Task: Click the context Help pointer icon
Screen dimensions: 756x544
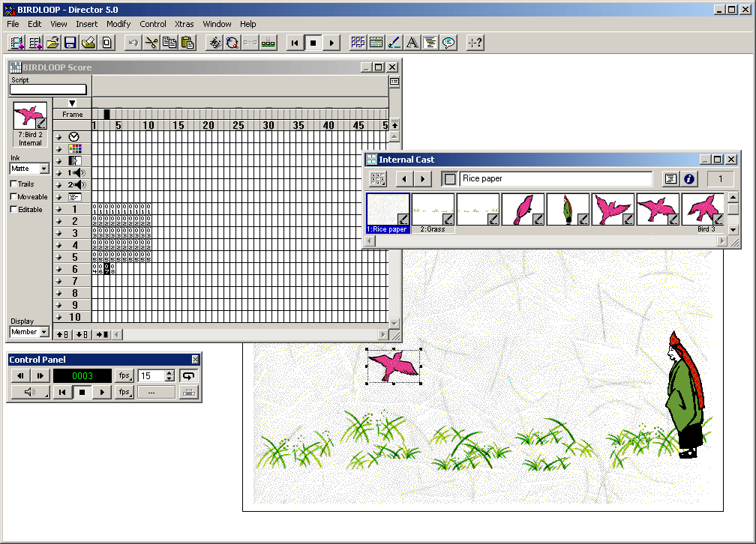Action: pyautogui.click(x=475, y=43)
